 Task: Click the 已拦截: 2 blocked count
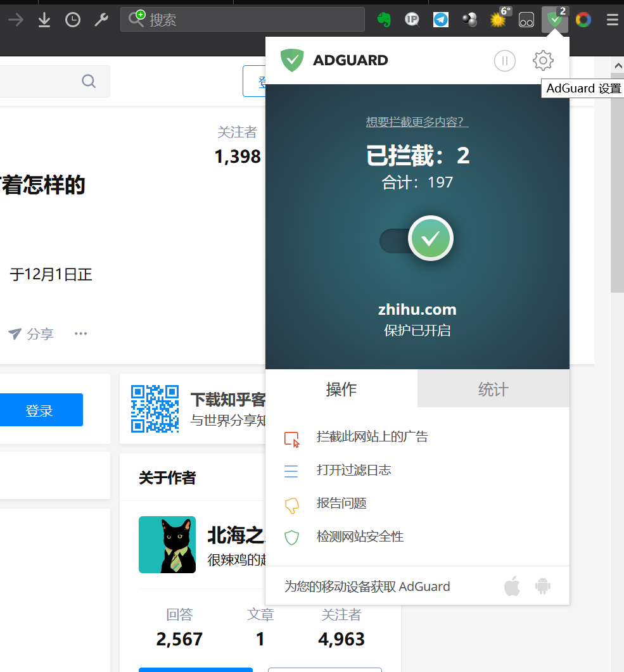pyautogui.click(x=417, y=155)
